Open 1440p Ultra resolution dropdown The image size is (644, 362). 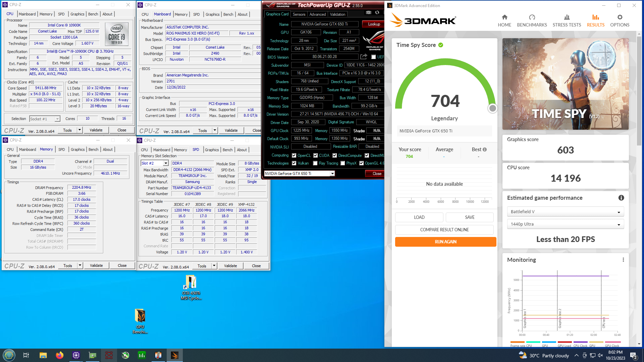click(x=565, y=224)
